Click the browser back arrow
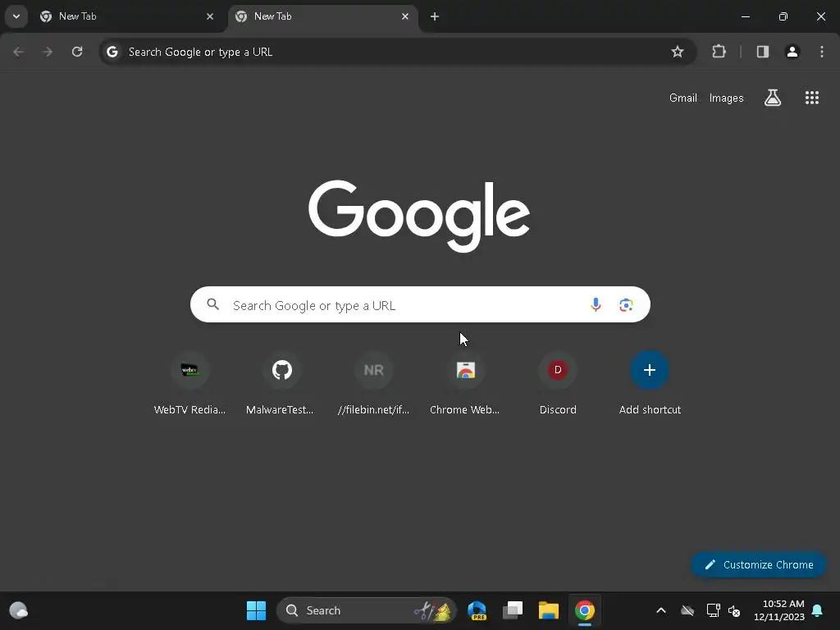Image resolution: width=840 pixels, height=630 pixels. point(18,52)
